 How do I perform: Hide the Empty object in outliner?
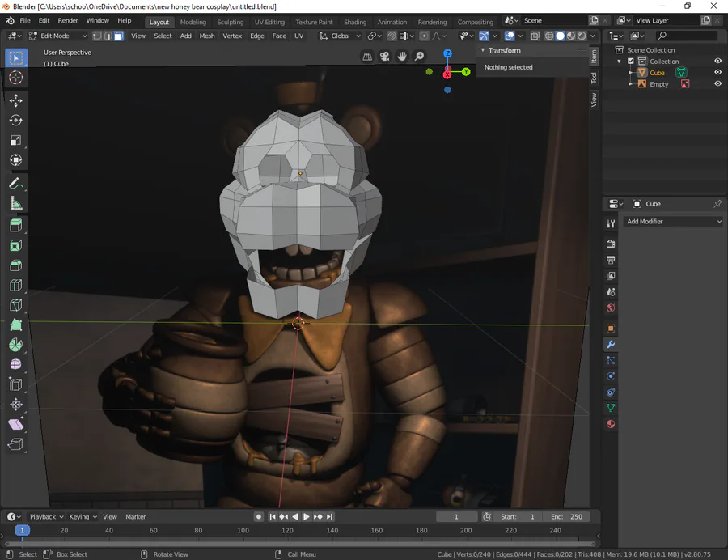(x=717, y=84)
